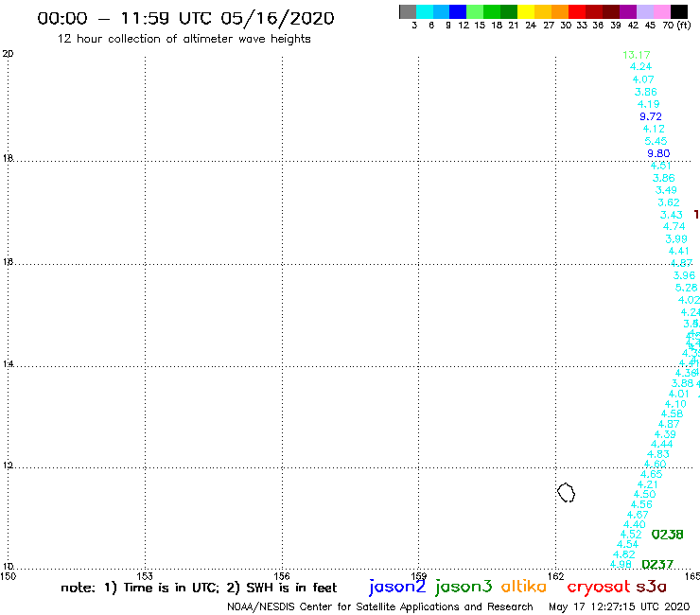Click the blue wave height value 9.80
Screen dimensions: 700x615
(658, 153)
